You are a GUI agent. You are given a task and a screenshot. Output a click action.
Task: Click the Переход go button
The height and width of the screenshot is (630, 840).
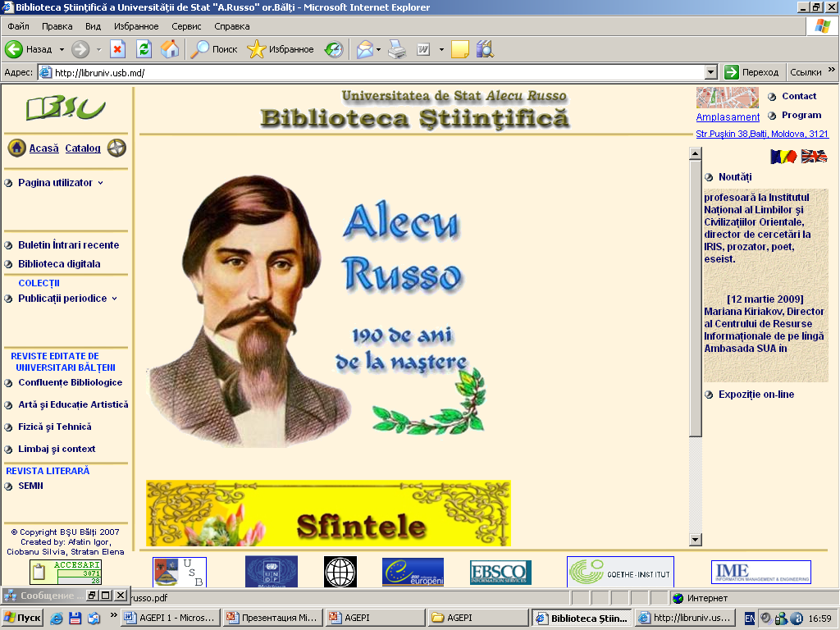(x=751, y=72)
